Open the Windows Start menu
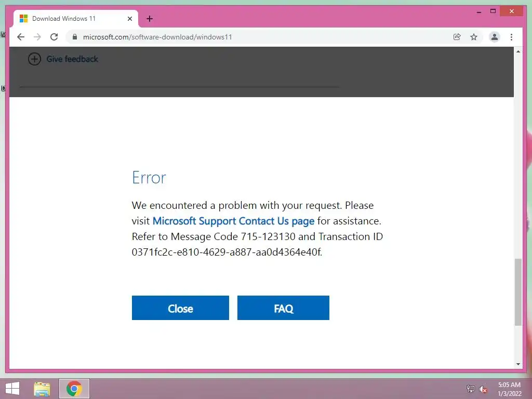Screen dimensions: 532x399 click(x=12, y=389)
